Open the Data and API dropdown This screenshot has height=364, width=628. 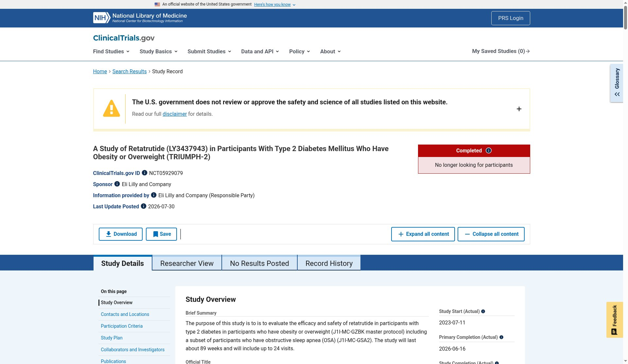pos(260,51)
